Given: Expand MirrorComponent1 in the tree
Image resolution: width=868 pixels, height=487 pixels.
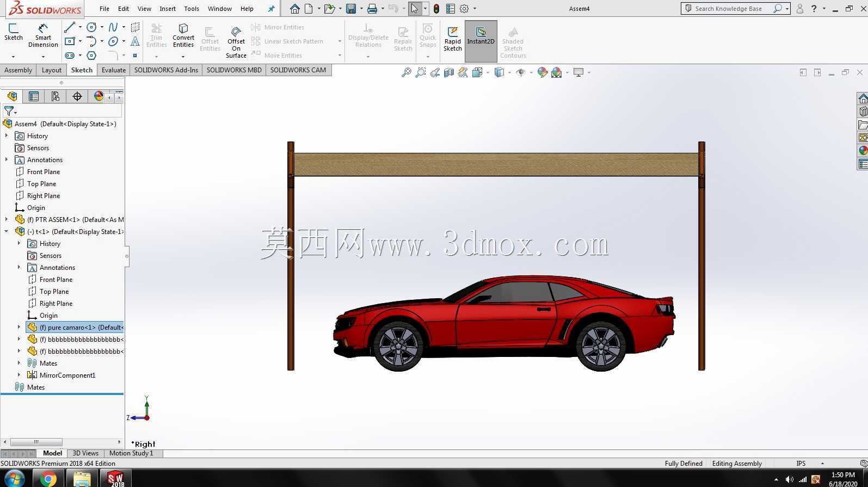Looking at the screenshot, I should [x=19, y=375].
